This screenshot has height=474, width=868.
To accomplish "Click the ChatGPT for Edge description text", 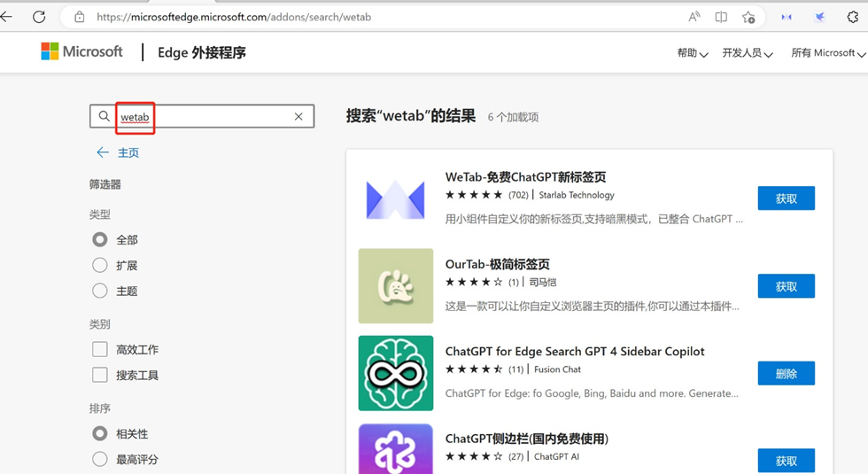I will [592, 393].
